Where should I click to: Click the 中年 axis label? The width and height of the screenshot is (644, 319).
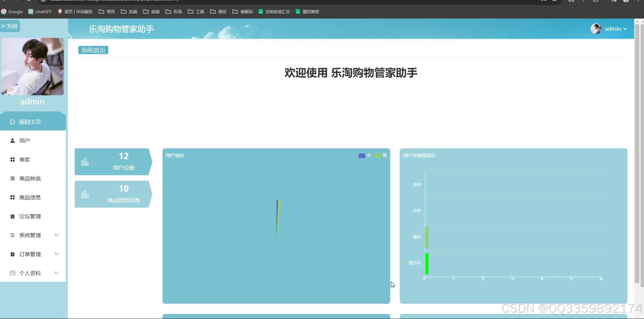click(417, 211)
